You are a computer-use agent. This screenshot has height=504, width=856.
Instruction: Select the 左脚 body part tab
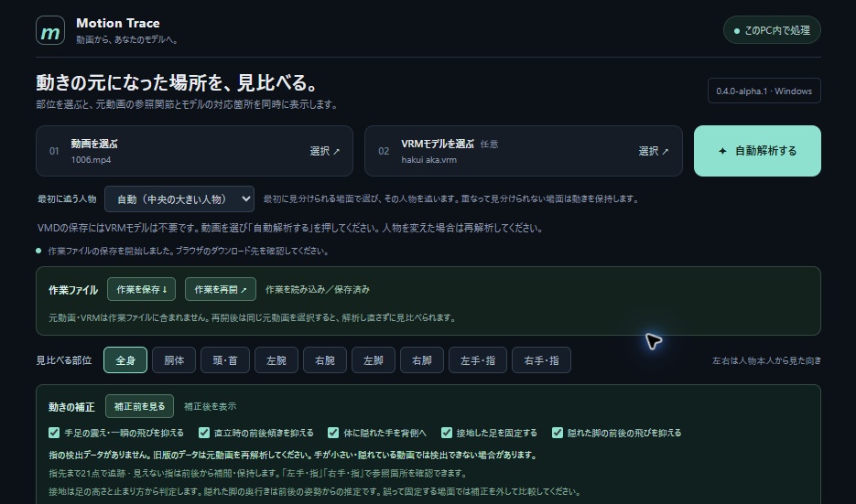(x=374, y=360)
